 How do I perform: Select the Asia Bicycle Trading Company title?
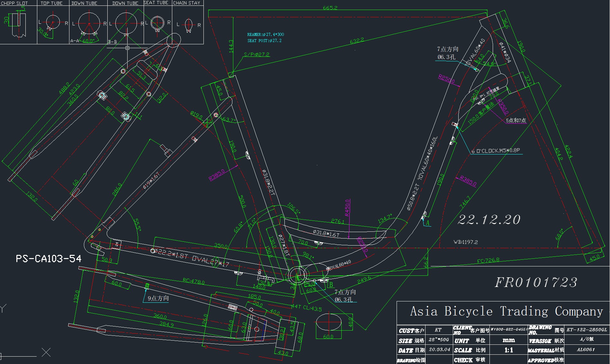[x=506, y=311]
